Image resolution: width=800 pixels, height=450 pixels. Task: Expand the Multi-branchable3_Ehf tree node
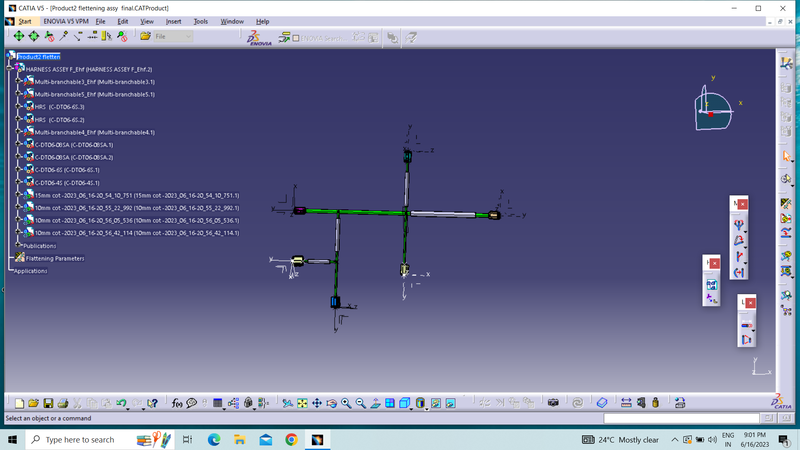click(18, 81)
